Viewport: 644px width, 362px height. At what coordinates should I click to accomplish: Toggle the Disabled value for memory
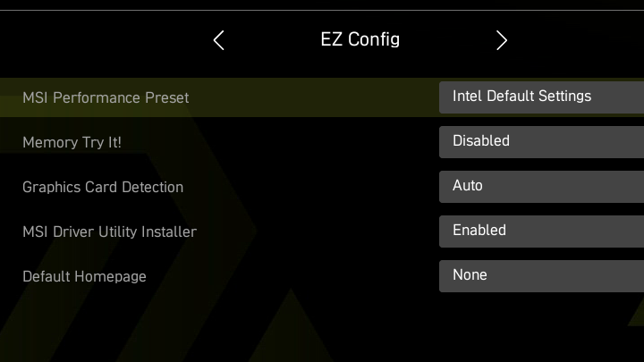pyautogui.click(x=481, y=141)
